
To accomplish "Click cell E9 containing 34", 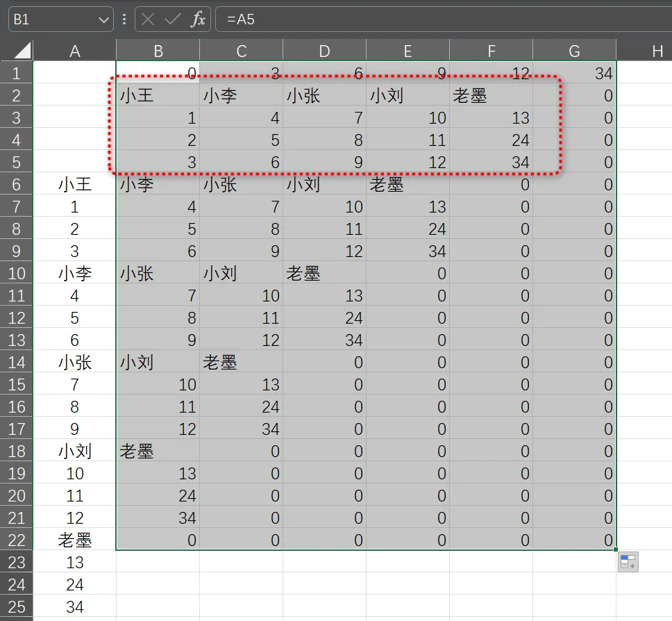I will 408,251.
